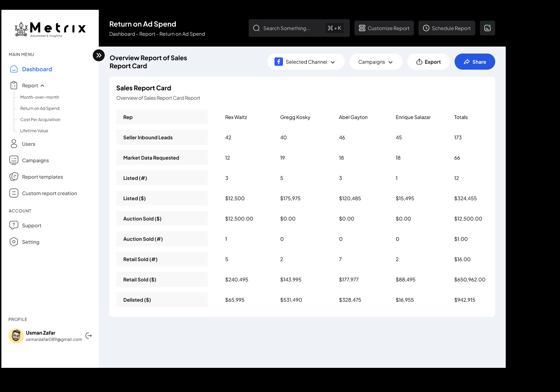The width and height of the screenshot is (560, 392).
Task: Click user email usmanzafar089@gmail.com
Action: click(54, 339)
